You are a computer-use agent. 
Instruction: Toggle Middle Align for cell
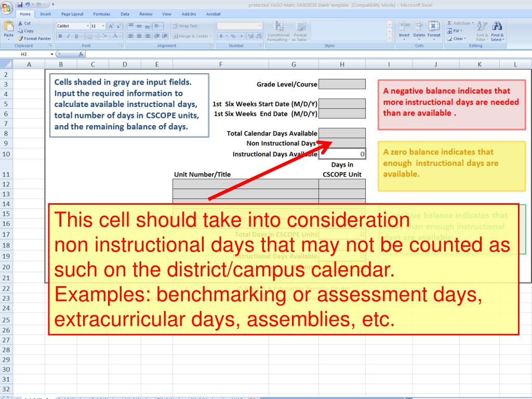(x=139, y=26)
